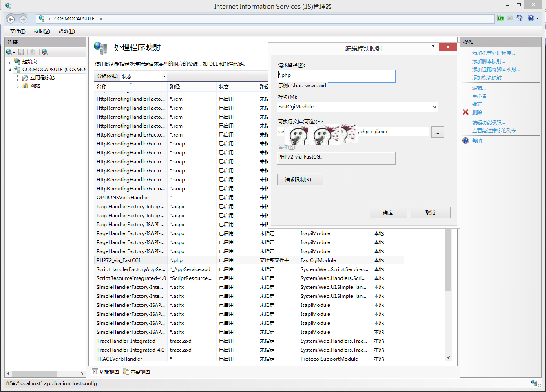
Task: Click the Up folder icon in Connections toolbar
Action: click(x=33, y=52)
